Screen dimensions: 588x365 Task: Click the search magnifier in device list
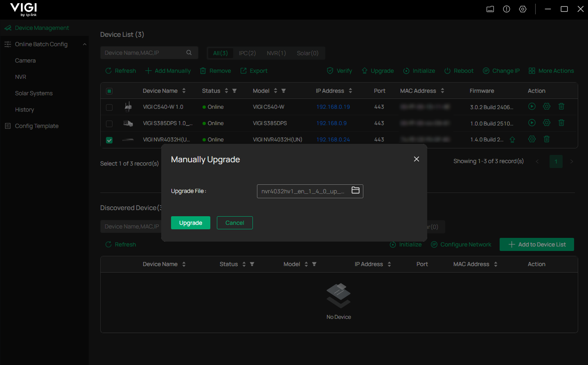coord(189,53)
